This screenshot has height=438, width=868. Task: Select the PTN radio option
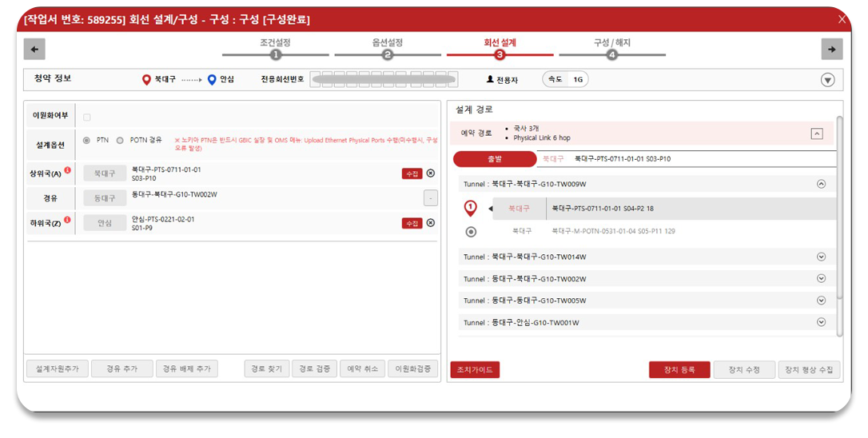(x=86, y=141)
